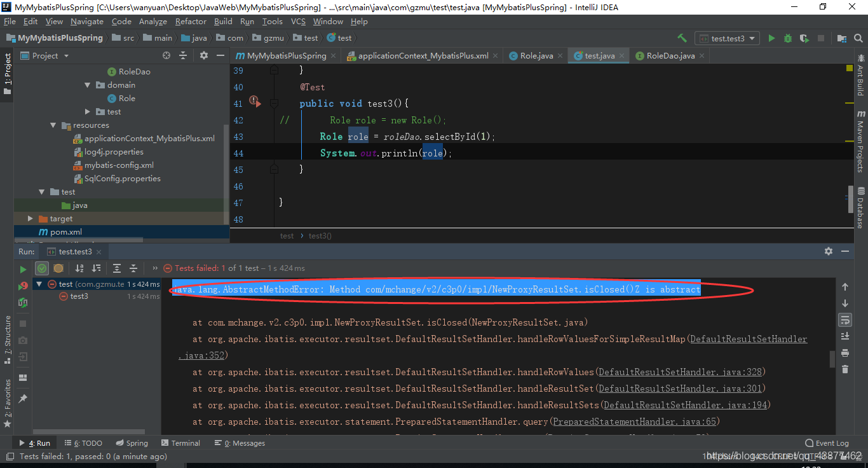Screen dimensions: 868x468
Task: Toggle show passed tests in test runner
Action: click(42, 269)
